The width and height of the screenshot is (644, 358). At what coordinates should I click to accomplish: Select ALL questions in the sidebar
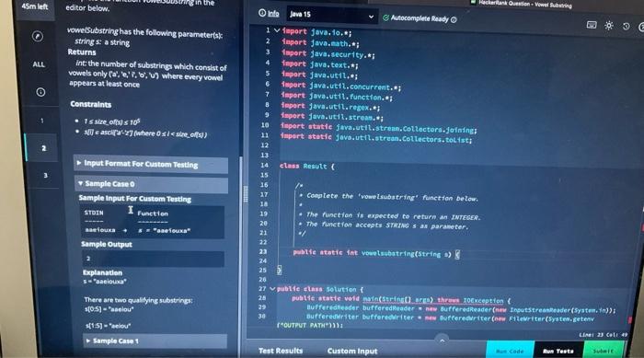coord(39,64)
